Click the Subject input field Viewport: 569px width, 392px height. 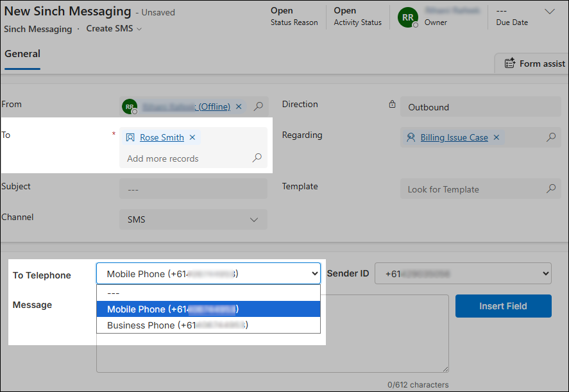pyautogui.click(x=194, y=189)
